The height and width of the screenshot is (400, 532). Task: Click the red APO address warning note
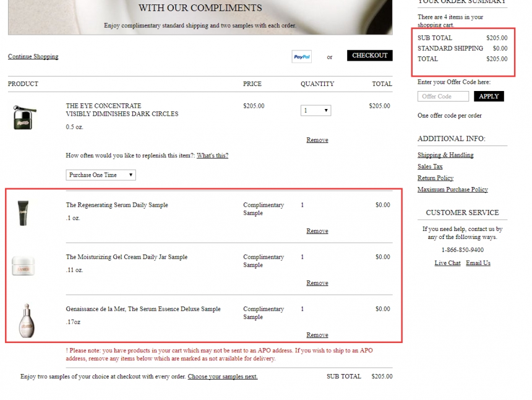(219, 354)
